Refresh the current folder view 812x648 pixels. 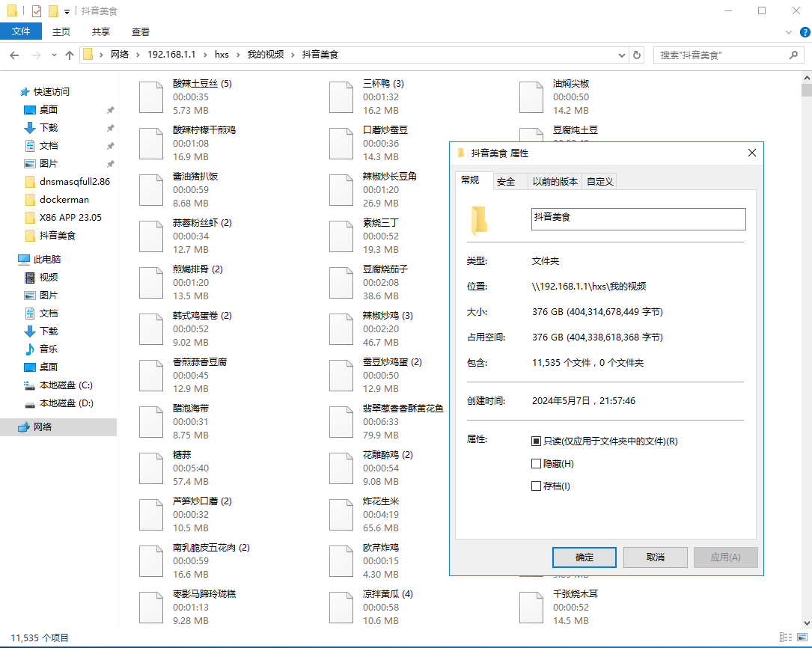(637, 55)
